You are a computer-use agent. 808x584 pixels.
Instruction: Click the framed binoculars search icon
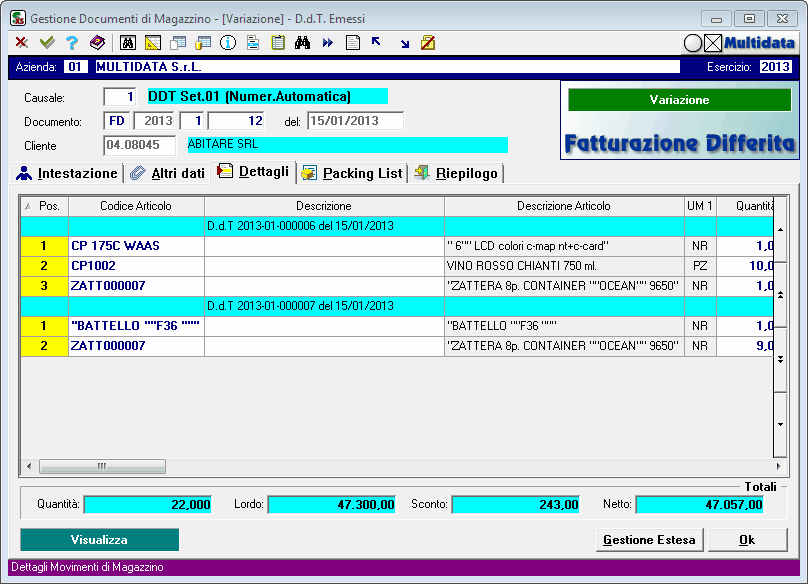[128, 43]
